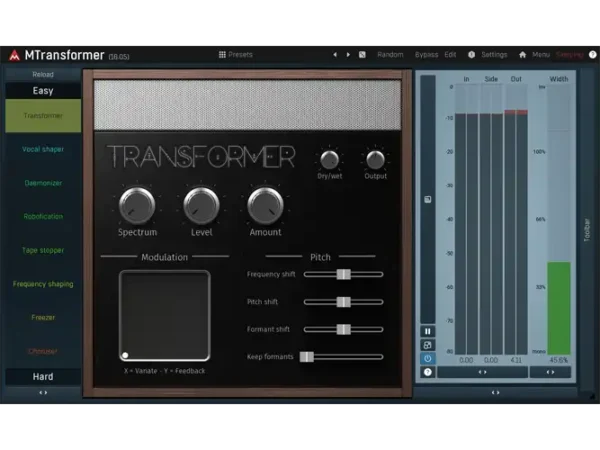Expand arrows beneath the meter panel
This screenshot has width=600, height=450.
click(x=495, y=393)
